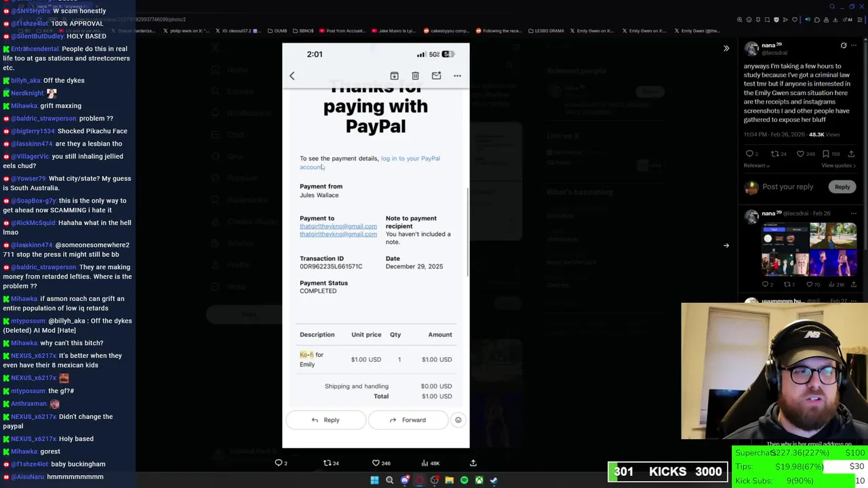Open File Explorer from the taskbar

(x=449, y=481)
